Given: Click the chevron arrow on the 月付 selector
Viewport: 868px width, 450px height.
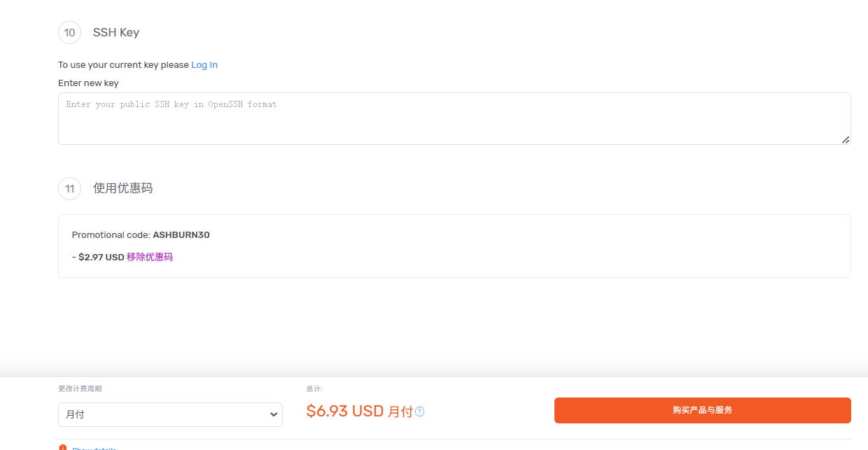Looking at the screenshot, I should point(273,414).
